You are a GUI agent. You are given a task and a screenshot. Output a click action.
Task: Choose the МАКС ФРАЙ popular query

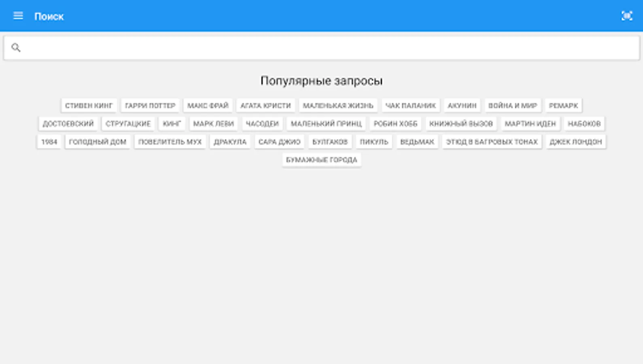point(208,106)
